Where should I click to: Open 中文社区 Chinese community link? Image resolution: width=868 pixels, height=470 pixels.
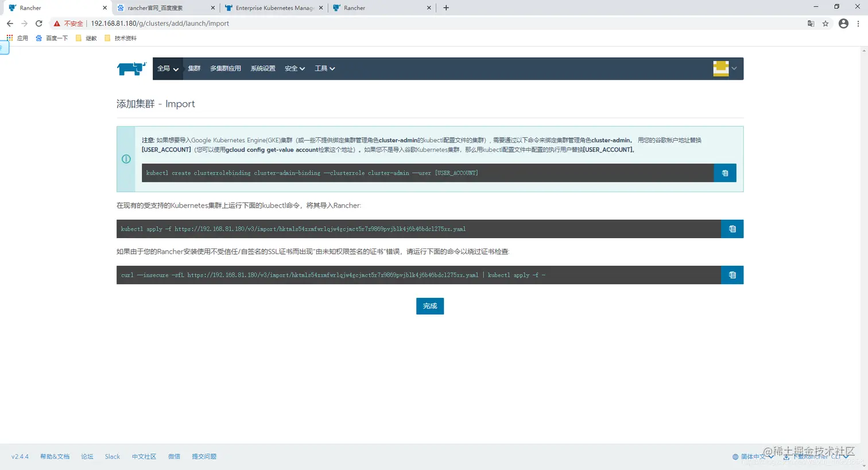[x=144, y=457]
